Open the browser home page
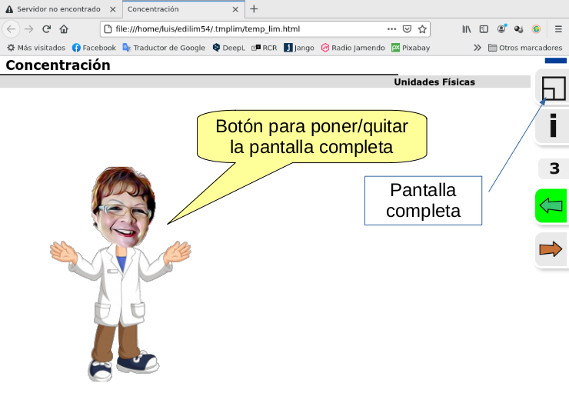Viewport: 569px width, 400px height. (x=64, y=29)
